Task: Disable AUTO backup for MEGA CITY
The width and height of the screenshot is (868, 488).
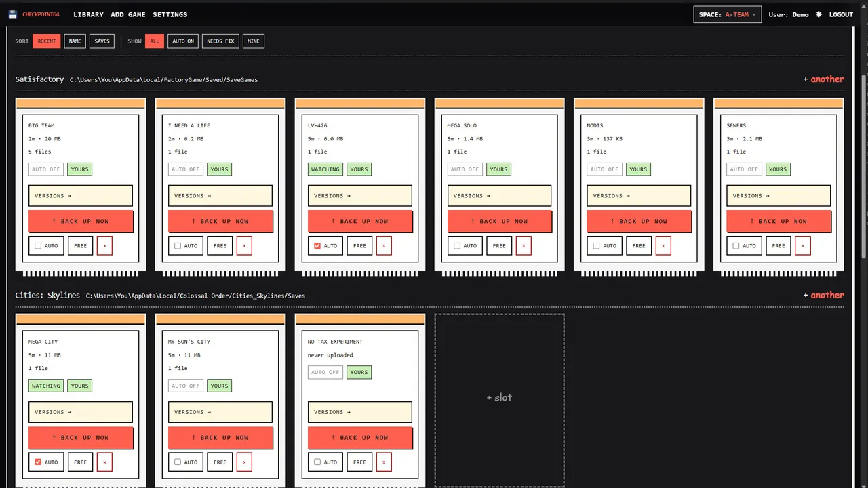Action: tap(38, 462)
